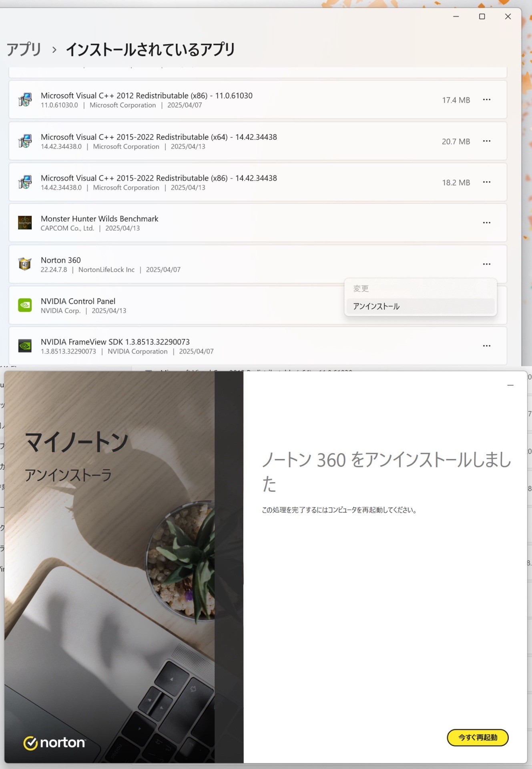The height and width of the screenshot is (769, 532).
Task: Minimize the Norton uninstaller window
Action: tap(510, 385)
